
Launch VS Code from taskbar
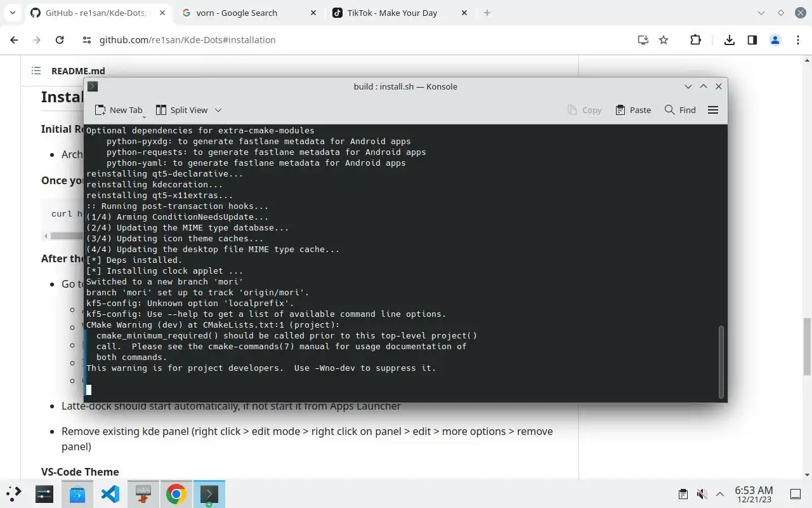tap(110, 493)
